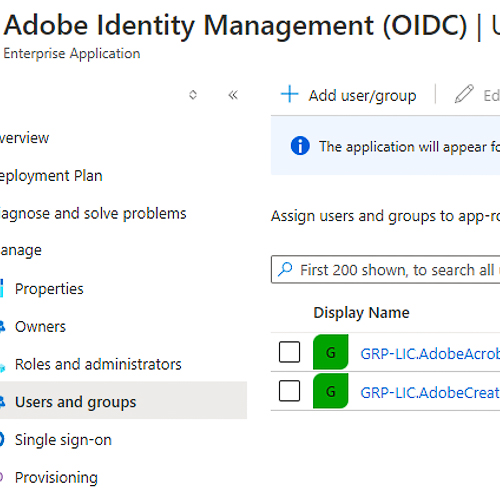Collapse the sidebar with the double-chevron icon
500x500 pixels.
pos(233,95)
